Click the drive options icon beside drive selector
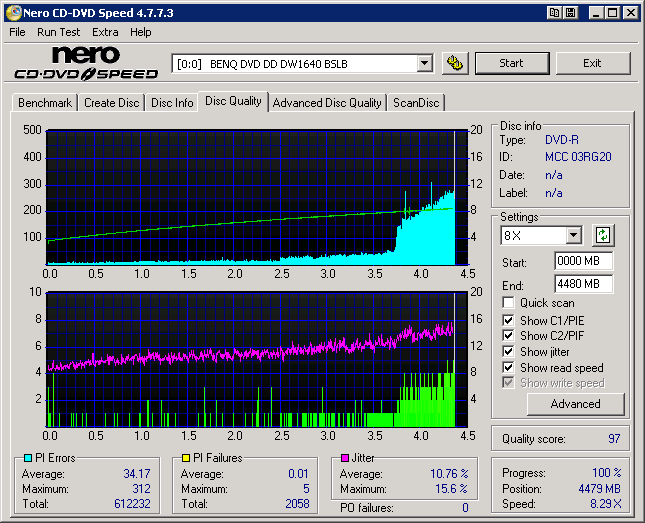 [x=455, y=63]
